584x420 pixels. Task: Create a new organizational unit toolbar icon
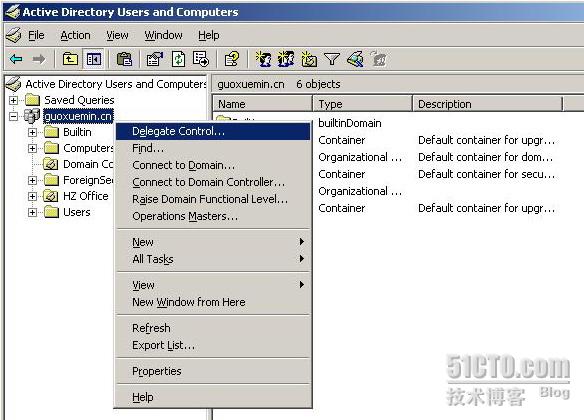pos(309,59)
